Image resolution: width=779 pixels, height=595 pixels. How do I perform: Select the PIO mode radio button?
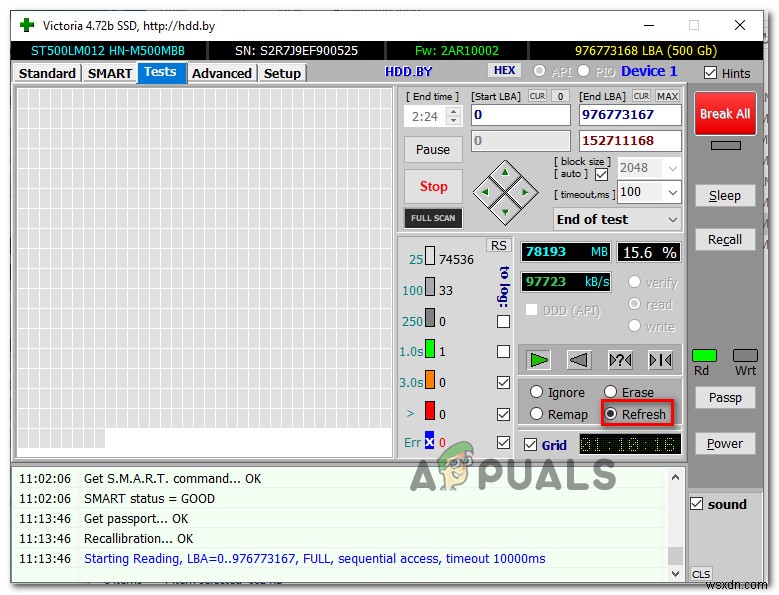click(583, 71)
